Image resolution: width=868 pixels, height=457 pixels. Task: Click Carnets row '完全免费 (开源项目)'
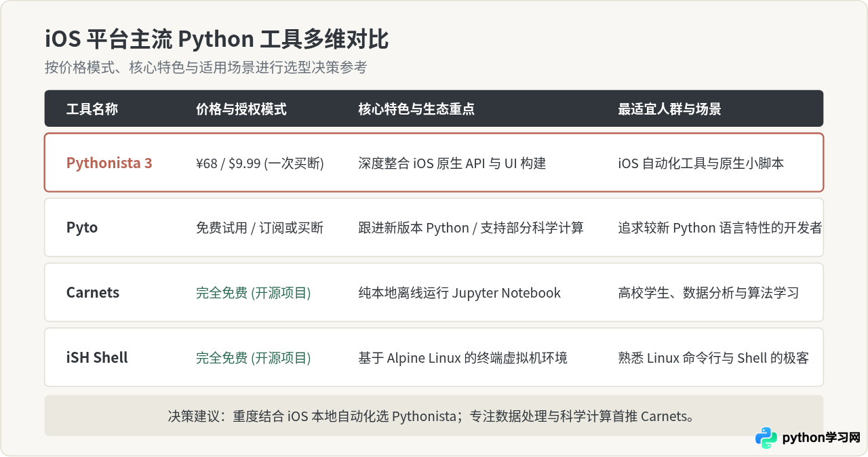pyautogui.click(x=254, y=293)
